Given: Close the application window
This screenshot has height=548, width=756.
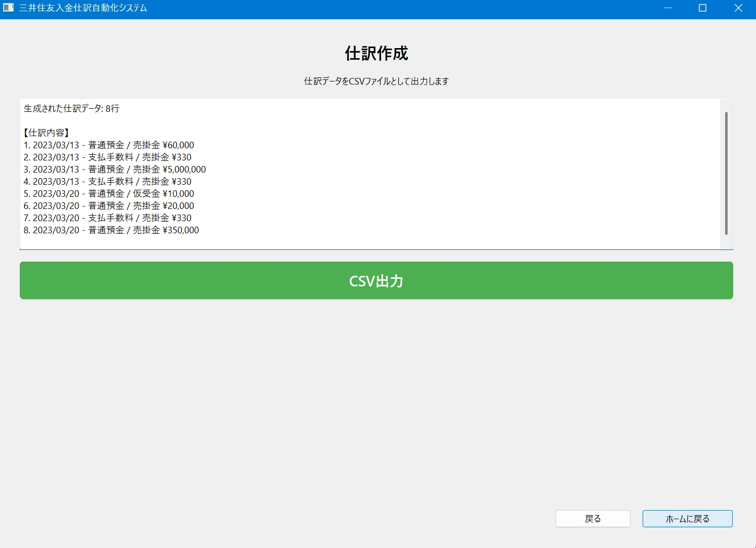Looking at the screenshot, I should 738,8.
